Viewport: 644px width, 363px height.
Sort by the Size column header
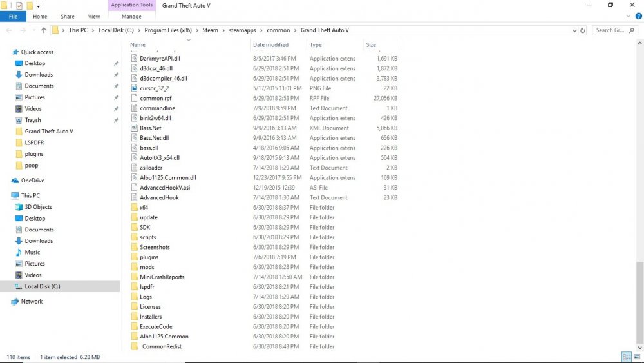pos(371,44)
